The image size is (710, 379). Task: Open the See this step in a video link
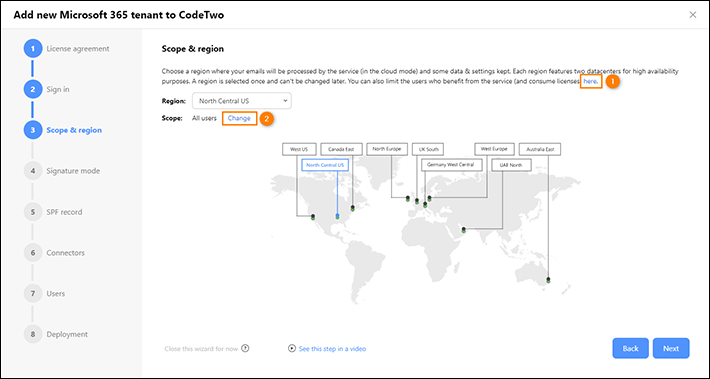[332, 349]
